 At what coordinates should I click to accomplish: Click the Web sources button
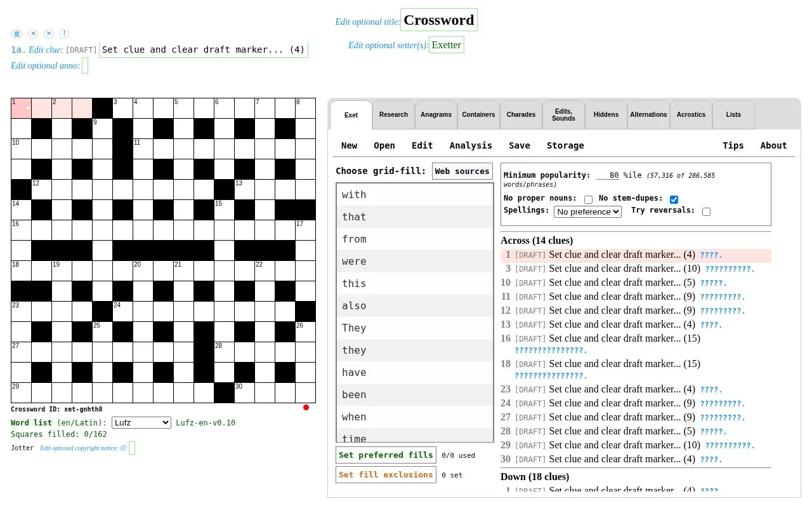click(x=462, y=171)
